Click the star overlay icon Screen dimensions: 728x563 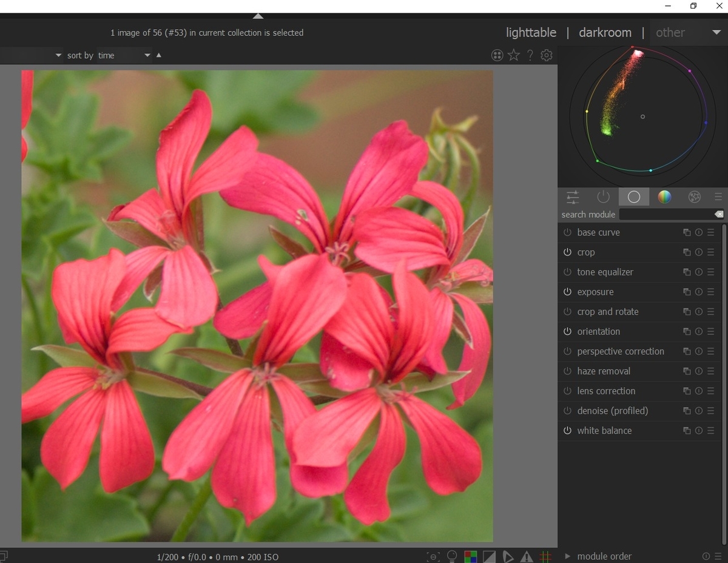coord(514,55)
